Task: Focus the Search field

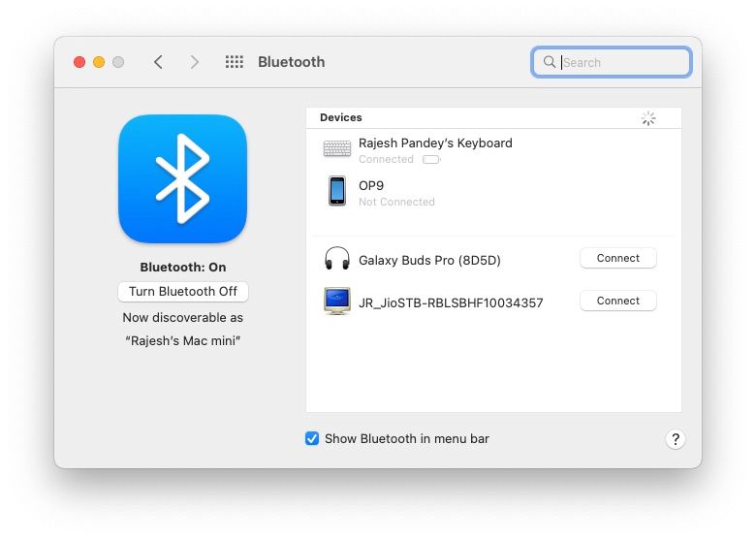Action: 612,62
